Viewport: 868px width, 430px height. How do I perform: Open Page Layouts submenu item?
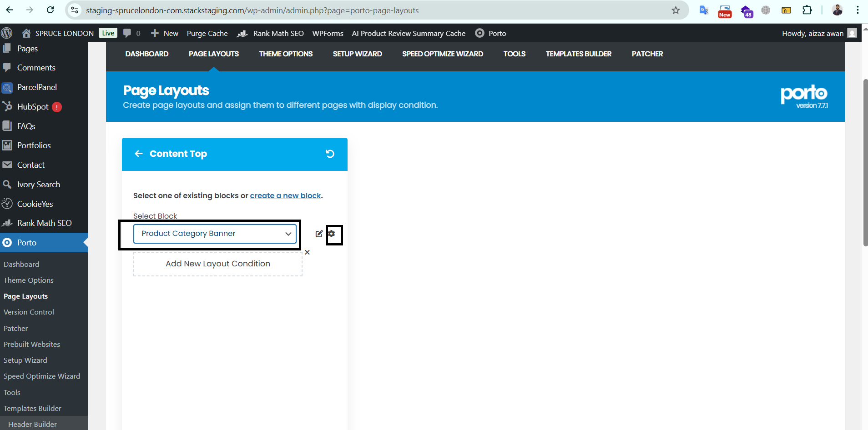(x=25, y=296)
